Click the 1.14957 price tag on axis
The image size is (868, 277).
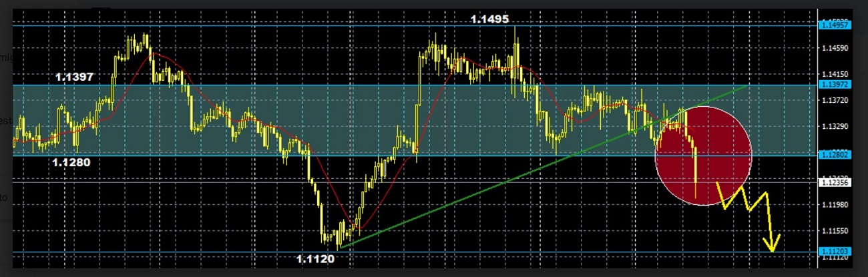pyautogui.click(x=833, y=25)
